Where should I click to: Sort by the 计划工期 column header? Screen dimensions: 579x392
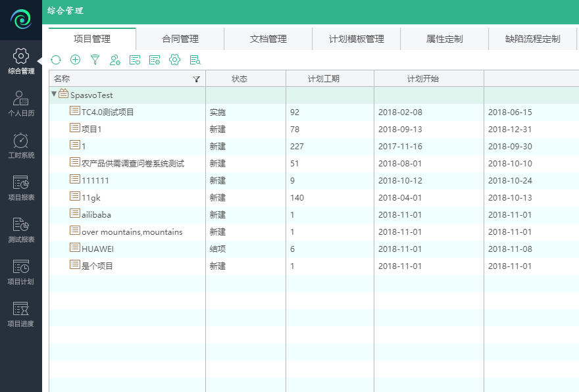330,79
